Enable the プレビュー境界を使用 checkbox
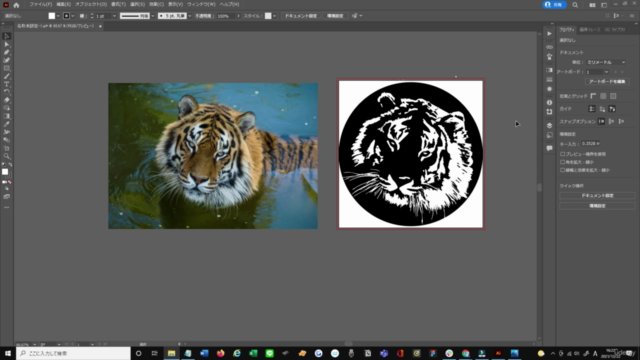Viewport: 640px width, 360px height. tap(562, 154)
